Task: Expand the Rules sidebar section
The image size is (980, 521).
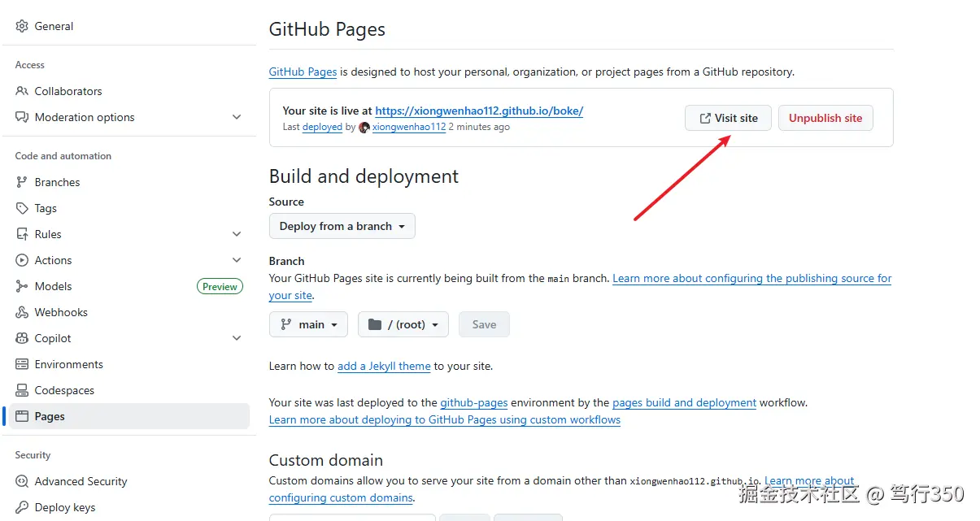Action: pos(237,234)
